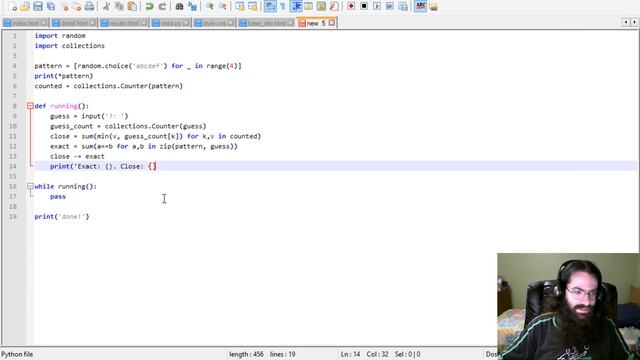The width and height of the screenshot is (640, 360).
Task: Click 'lines : 19' in the status bar
Action: tap(282, 354)
